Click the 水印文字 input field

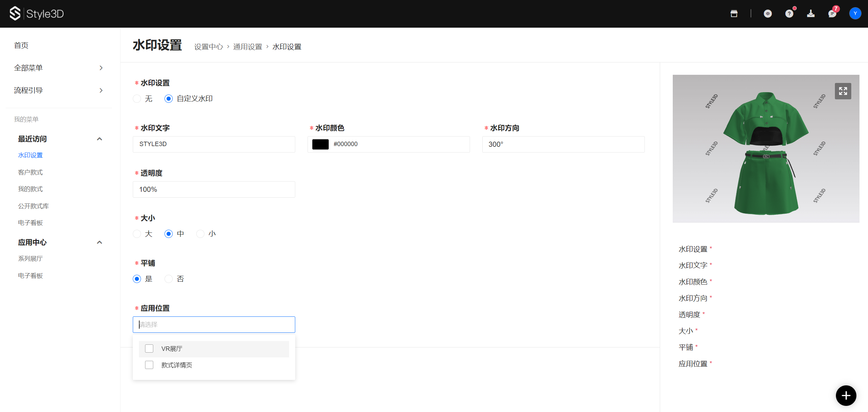point(214,144)
